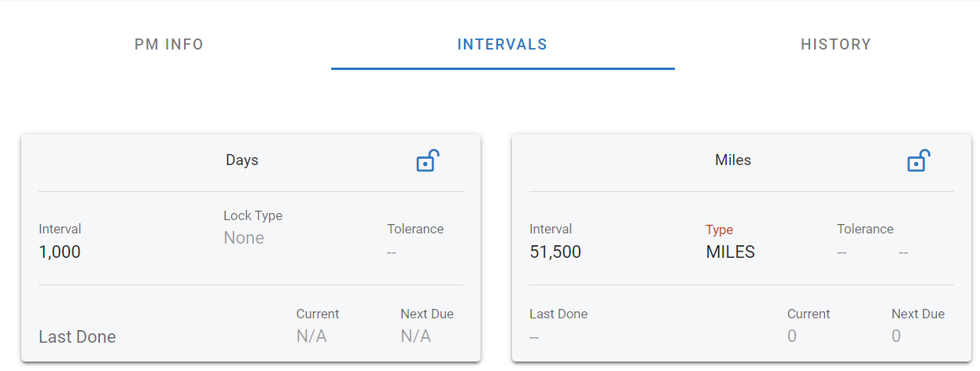980x371 pixels.
Task: Click the Last Done value in Miles card
Action: 534,336
